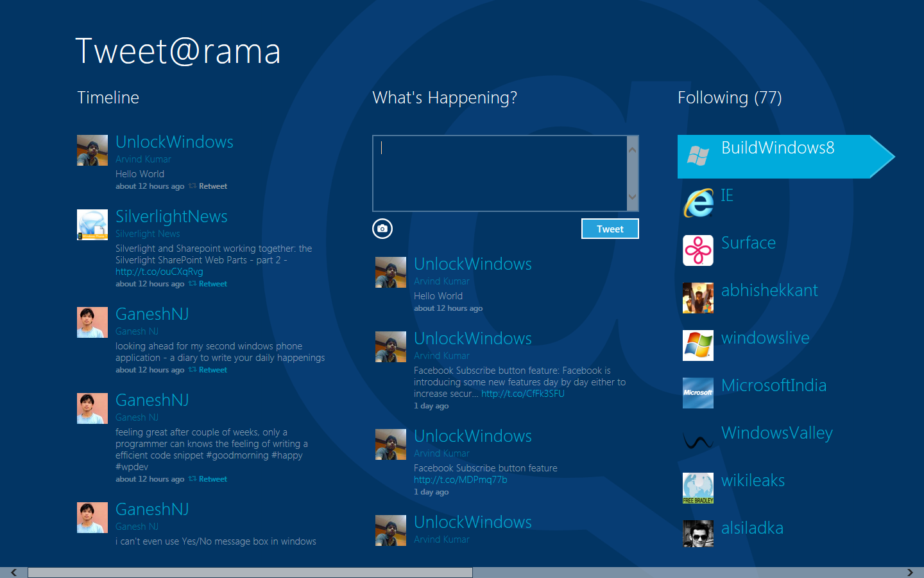Click SilverlightNews avatar in Timeline

92,225
